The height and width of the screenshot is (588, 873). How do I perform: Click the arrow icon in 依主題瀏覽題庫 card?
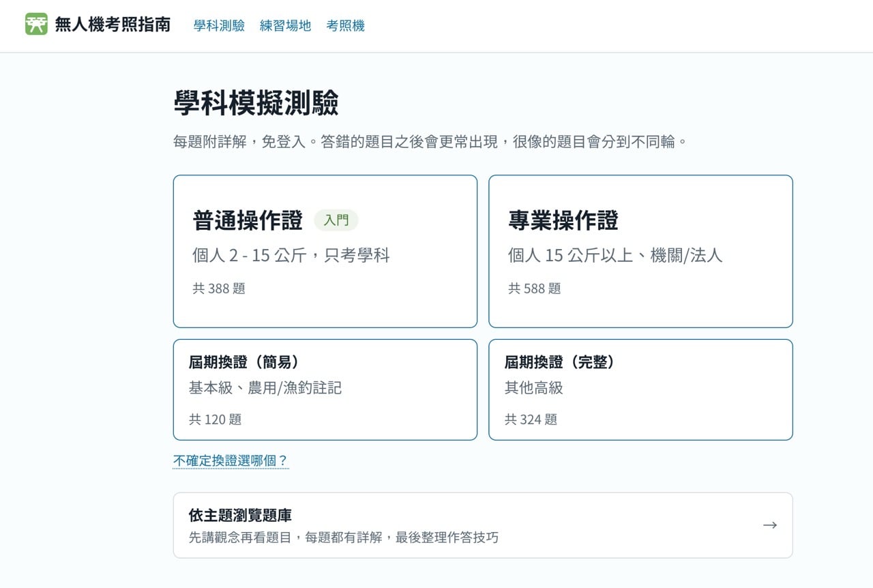click(x=770, y=525)
